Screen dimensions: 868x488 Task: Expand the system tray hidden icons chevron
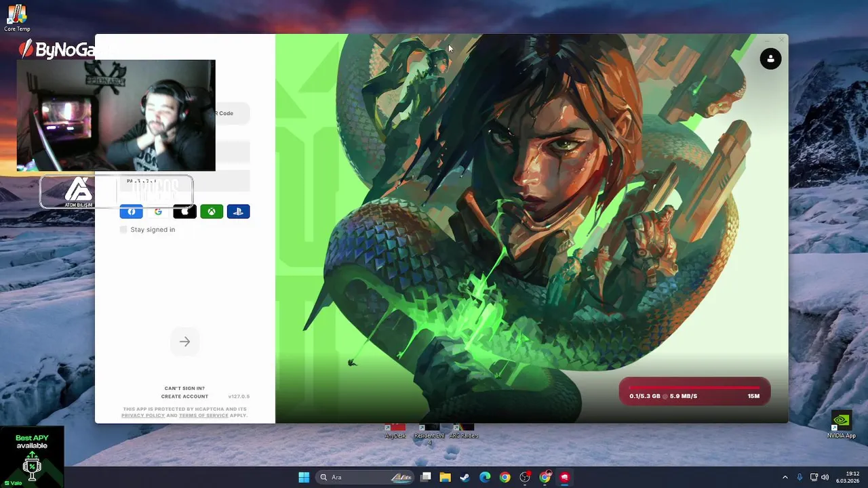tap(785, 477)
